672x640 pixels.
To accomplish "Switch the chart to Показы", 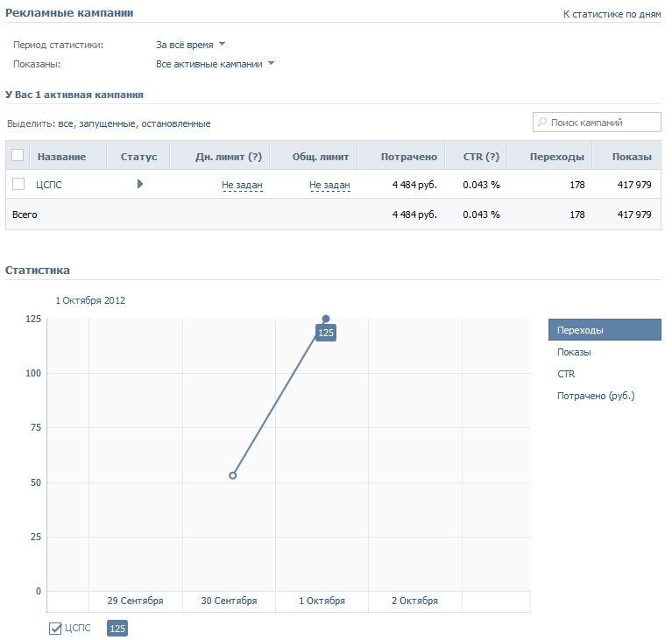I will pos(574,352).
